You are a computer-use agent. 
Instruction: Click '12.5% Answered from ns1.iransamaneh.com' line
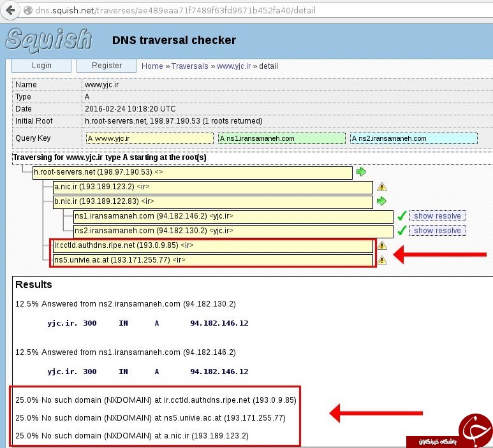126,352
